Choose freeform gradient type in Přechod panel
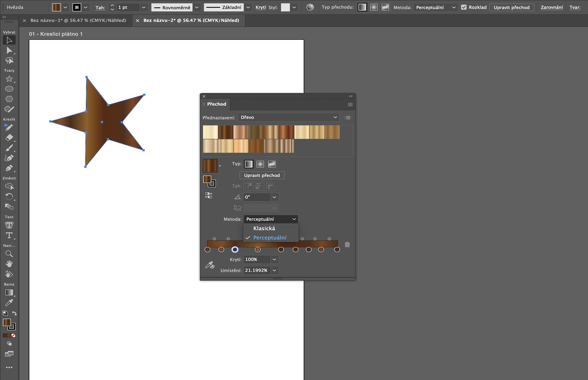The width and height of the screenshot is (588, 380). 272,164
